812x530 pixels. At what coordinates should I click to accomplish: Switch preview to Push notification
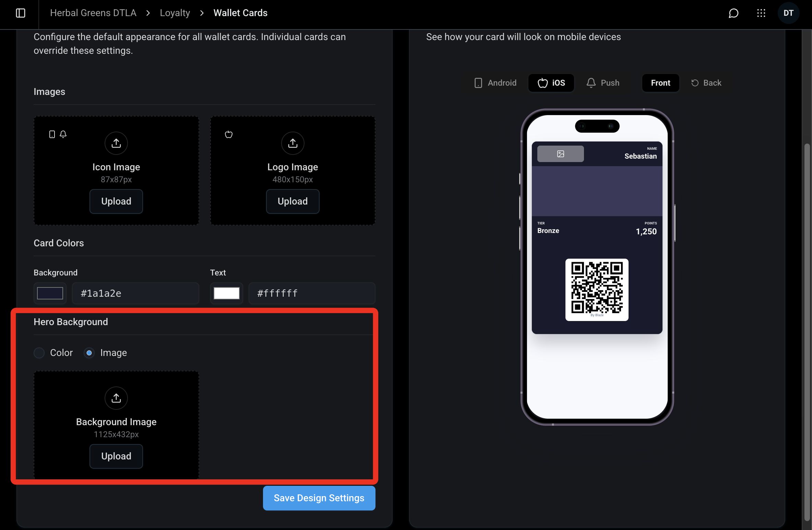603,83
